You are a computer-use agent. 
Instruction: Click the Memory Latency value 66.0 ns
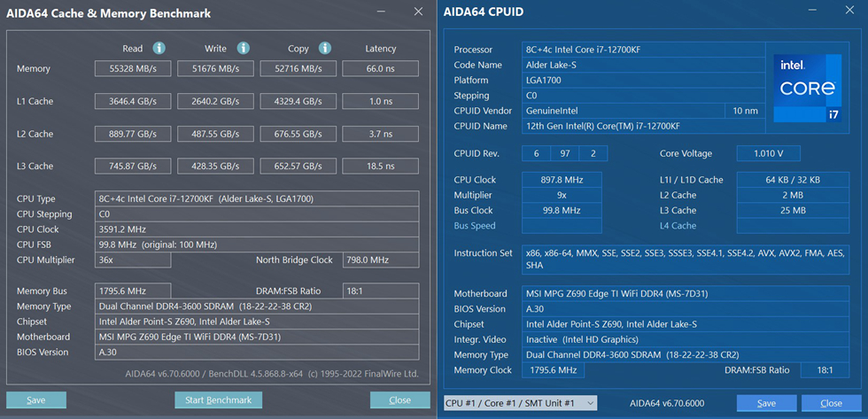(380, 69)
